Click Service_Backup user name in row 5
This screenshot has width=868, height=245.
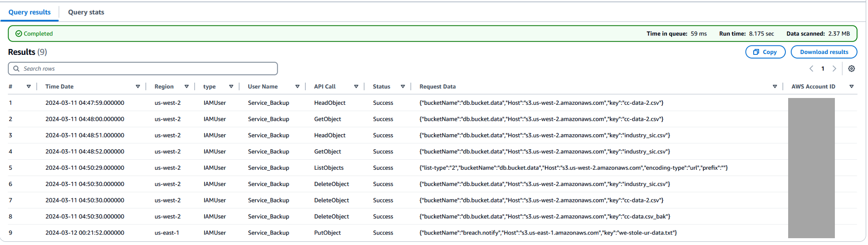coord(269,168)
